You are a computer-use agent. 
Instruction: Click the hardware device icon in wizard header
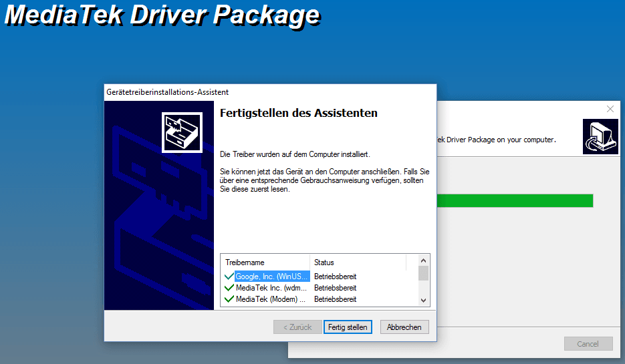[182, 133]
